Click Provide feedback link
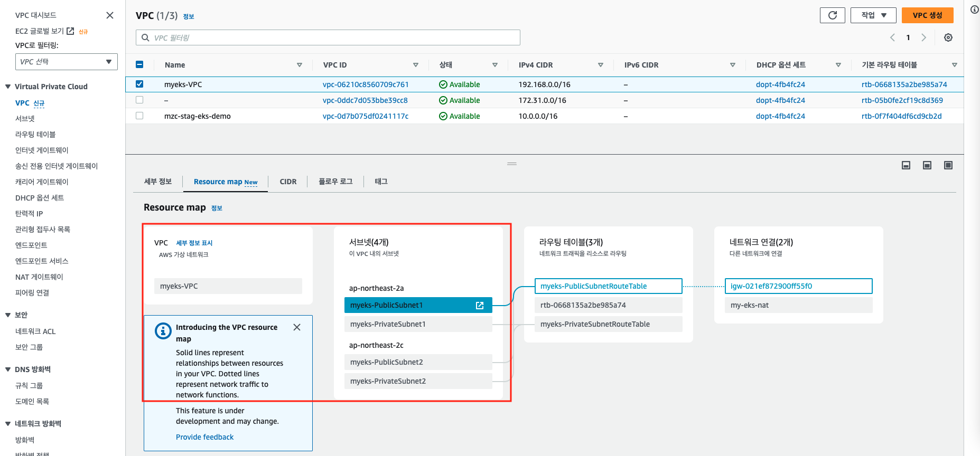The image size is (980, 456). [x=204, y=437]
